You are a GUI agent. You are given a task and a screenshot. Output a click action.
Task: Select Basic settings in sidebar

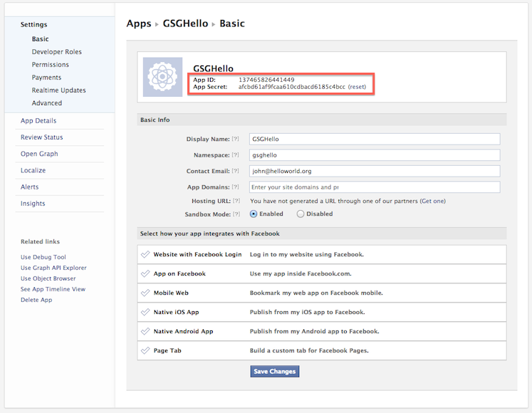(x=40, y=39)
